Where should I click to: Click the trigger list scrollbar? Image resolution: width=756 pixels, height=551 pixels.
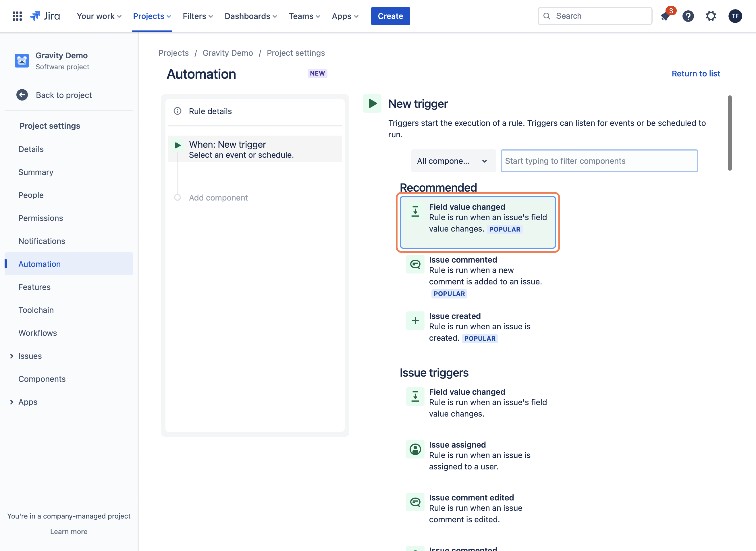730,133
